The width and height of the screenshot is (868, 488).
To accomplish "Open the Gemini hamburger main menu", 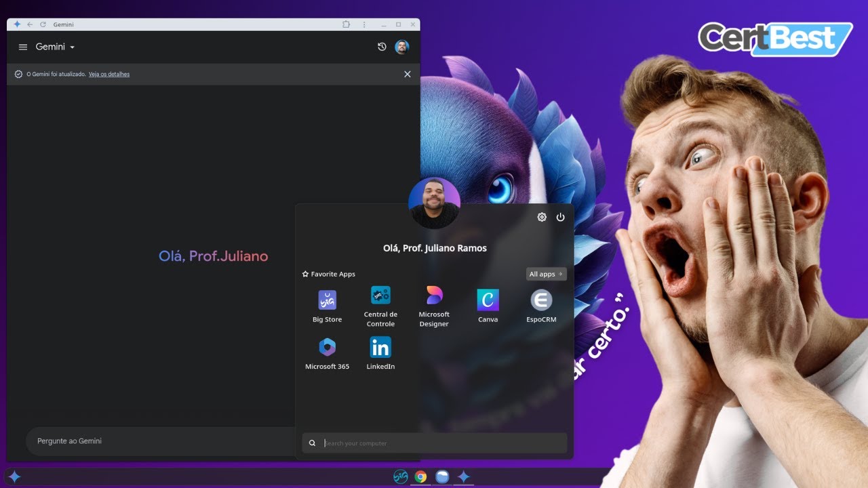I will coord(23,47).
